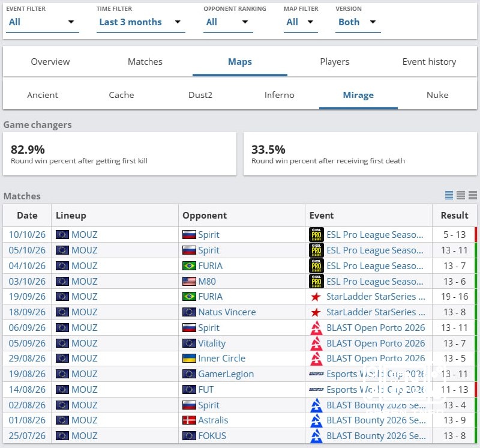
Task: Open the Players tab
Action: click(335, 62)
